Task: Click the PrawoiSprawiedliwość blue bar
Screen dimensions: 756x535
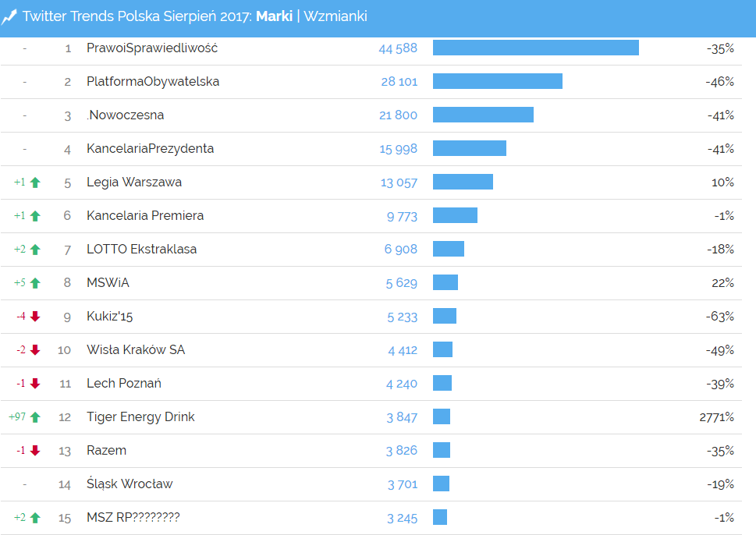Action: tap(535, 48)
